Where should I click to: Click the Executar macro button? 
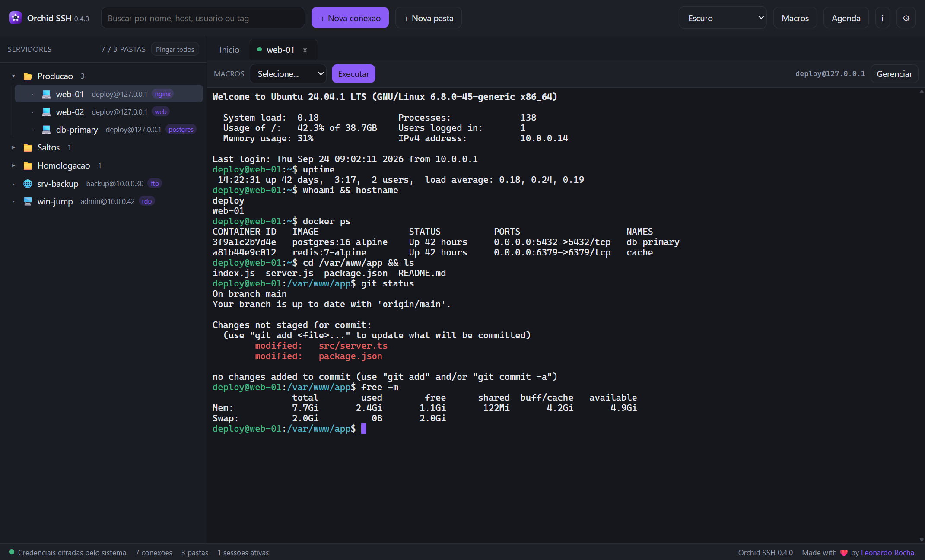pos(353,74)
